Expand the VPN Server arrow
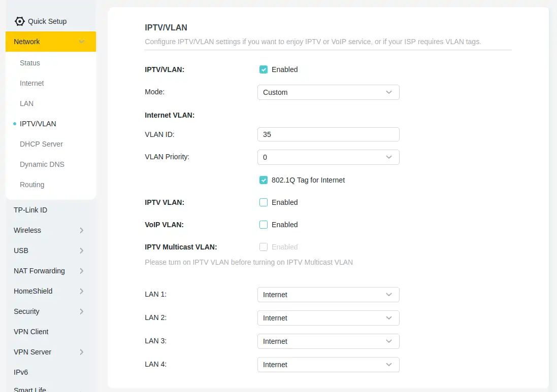The width and height of the screenshot is (557, 392). click(82, 352)
